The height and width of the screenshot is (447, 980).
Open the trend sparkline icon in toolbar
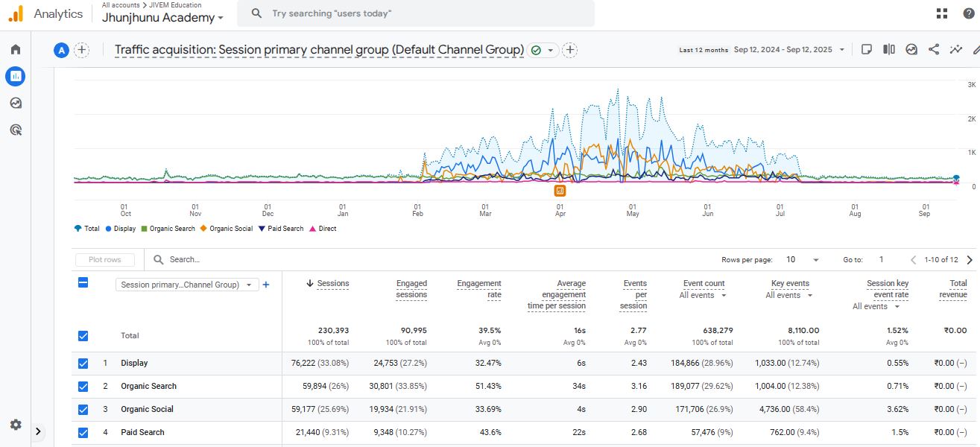pos(956,49)
